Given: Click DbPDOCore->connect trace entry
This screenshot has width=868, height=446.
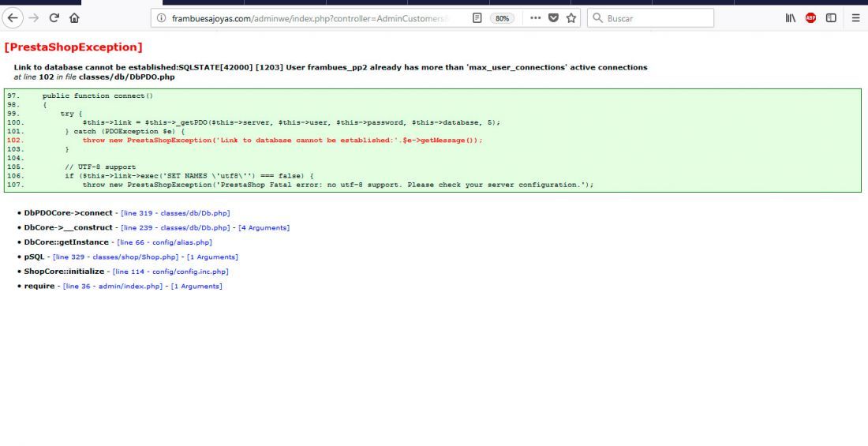Looking at the screenshot, I should pyautogui.click(x=68, y=213).
